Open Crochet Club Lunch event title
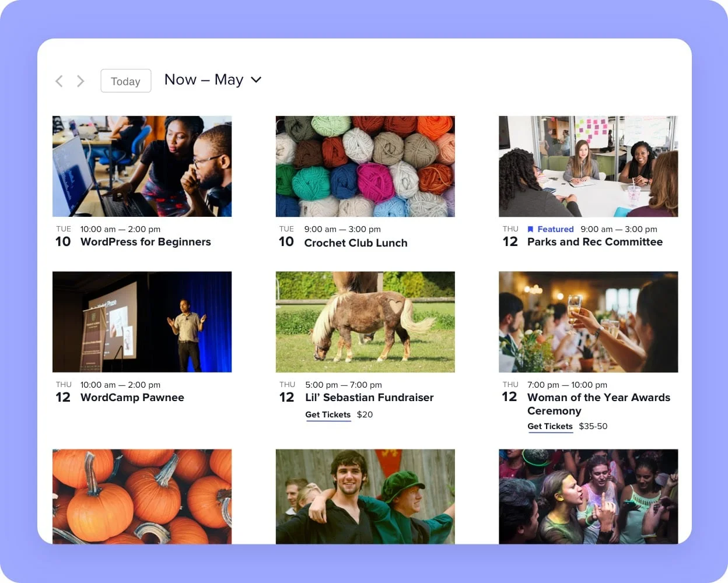Viewport: 728px width, 583px height. click(x=356, y=243)
